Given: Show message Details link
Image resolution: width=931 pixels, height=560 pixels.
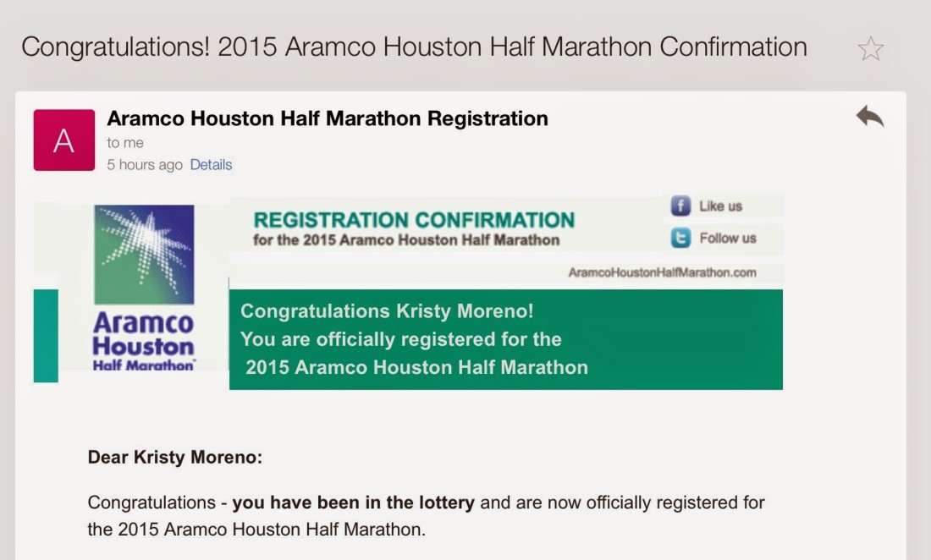Looking at the screenshot, I should 211,165.
